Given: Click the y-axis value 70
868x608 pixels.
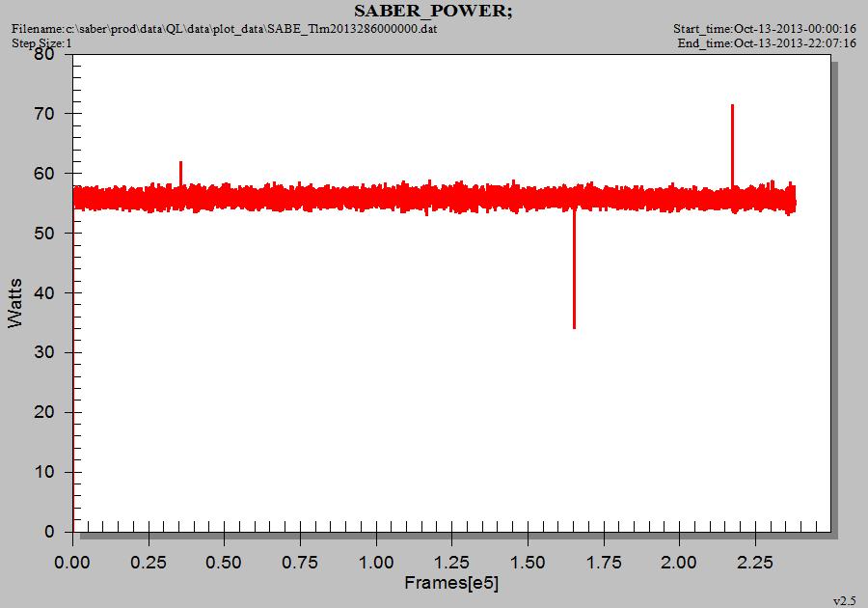Looking at the screenshot, I should coord(43,114).
